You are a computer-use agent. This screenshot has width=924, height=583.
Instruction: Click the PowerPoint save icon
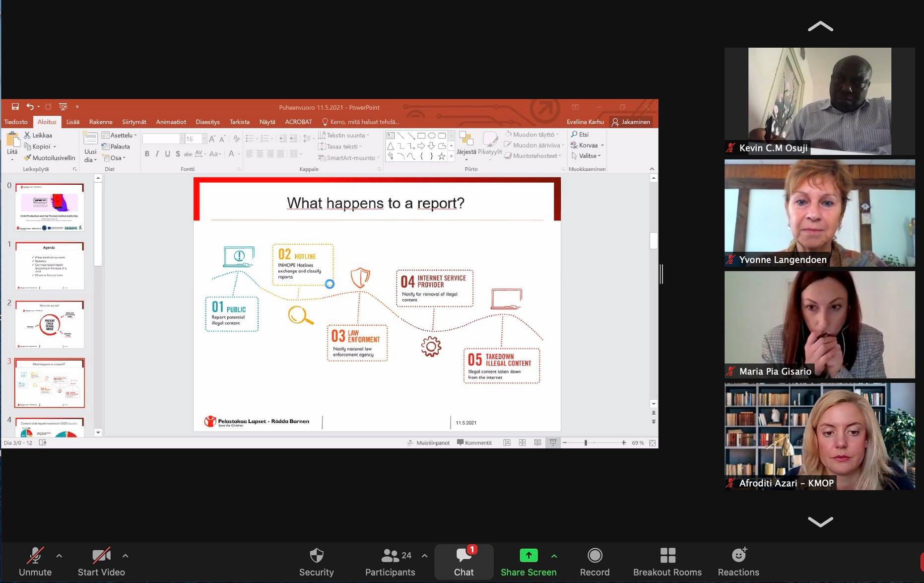pos(15,107)
